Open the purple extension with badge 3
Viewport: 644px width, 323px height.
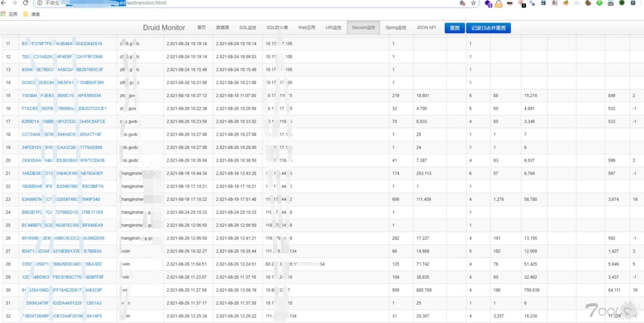(488, 3)
